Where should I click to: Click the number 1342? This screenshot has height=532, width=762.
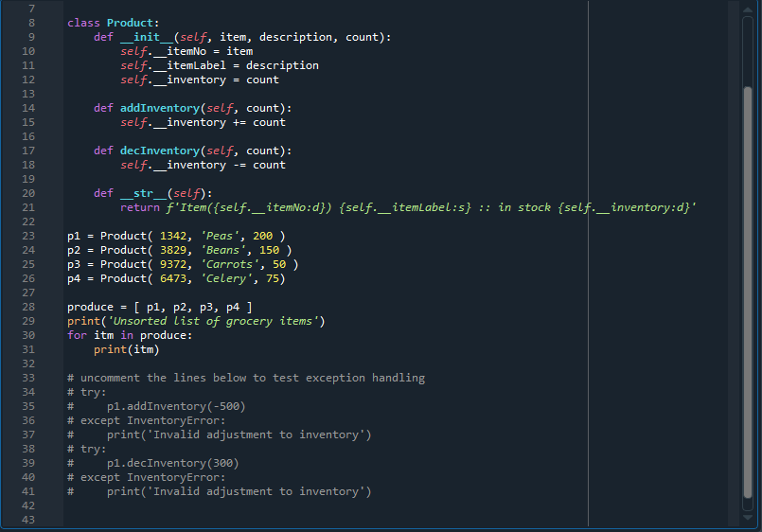[x=173, y=236]
